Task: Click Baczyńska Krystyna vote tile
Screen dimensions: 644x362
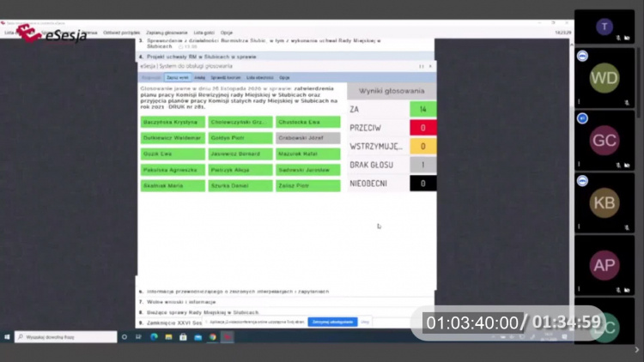Action: pyautogui.click(x=173, y=122)
